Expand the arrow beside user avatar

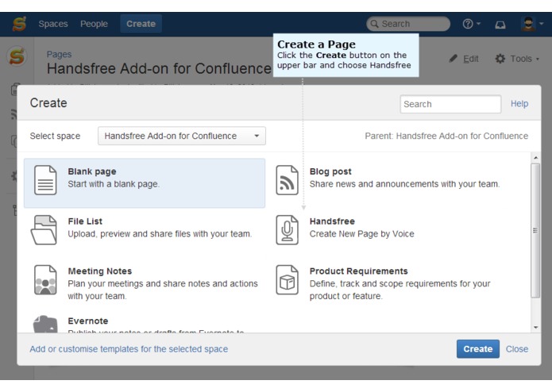pyautogui.click(x=542, y=24)
